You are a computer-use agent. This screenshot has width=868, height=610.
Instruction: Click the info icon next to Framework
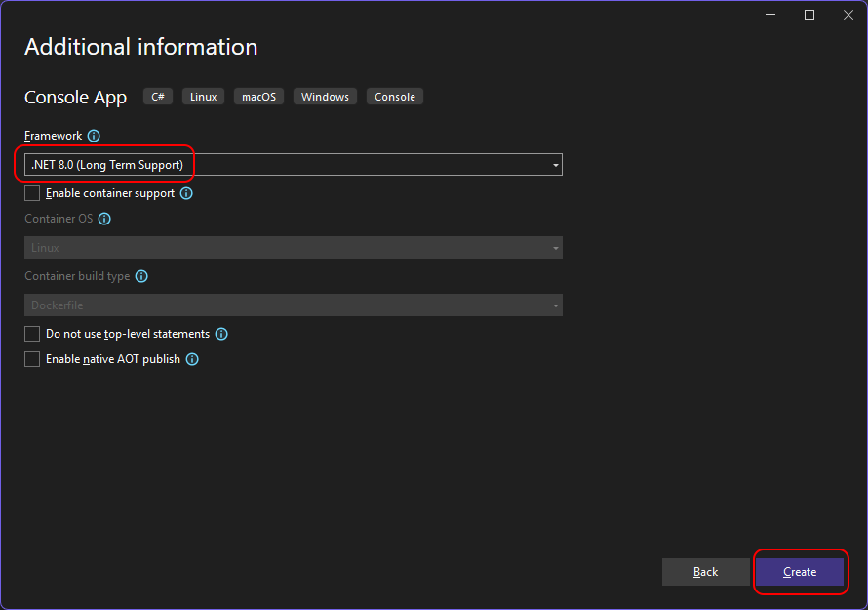point(94,136)
